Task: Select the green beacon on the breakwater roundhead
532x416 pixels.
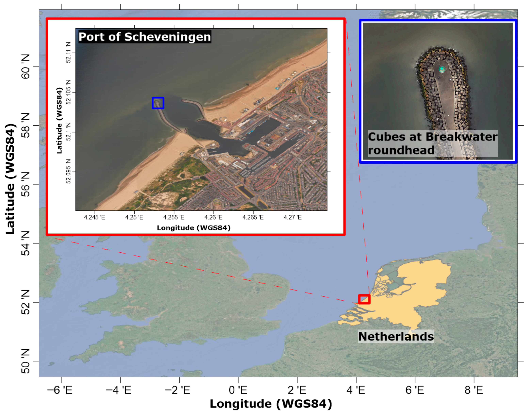Action: point(442,70)
